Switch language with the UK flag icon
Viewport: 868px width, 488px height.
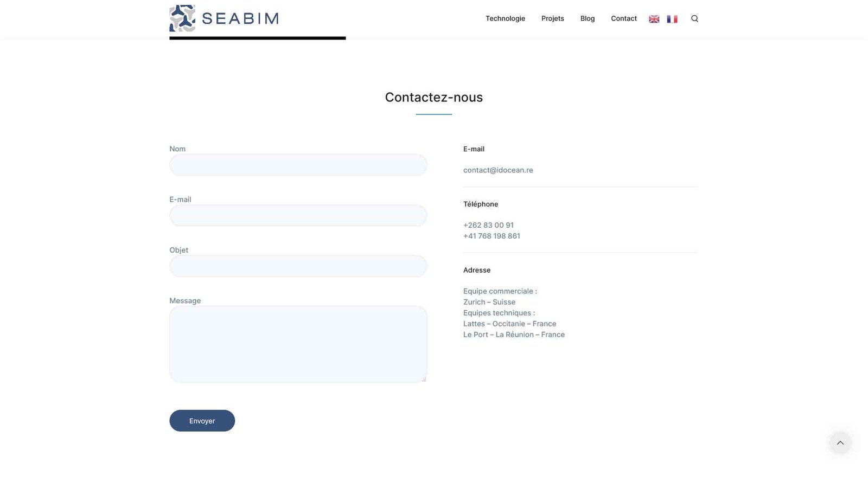tap(654, 19)
